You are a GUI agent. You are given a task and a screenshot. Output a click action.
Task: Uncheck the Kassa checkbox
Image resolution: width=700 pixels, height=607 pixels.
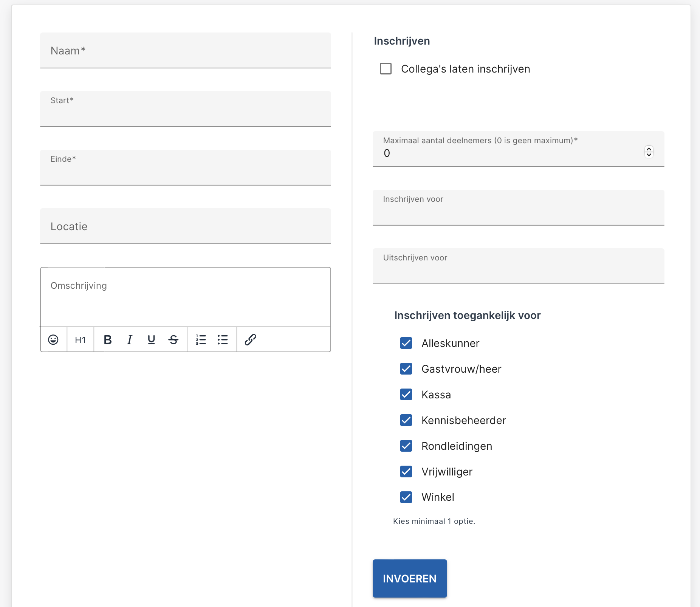[x=406, y=395]
